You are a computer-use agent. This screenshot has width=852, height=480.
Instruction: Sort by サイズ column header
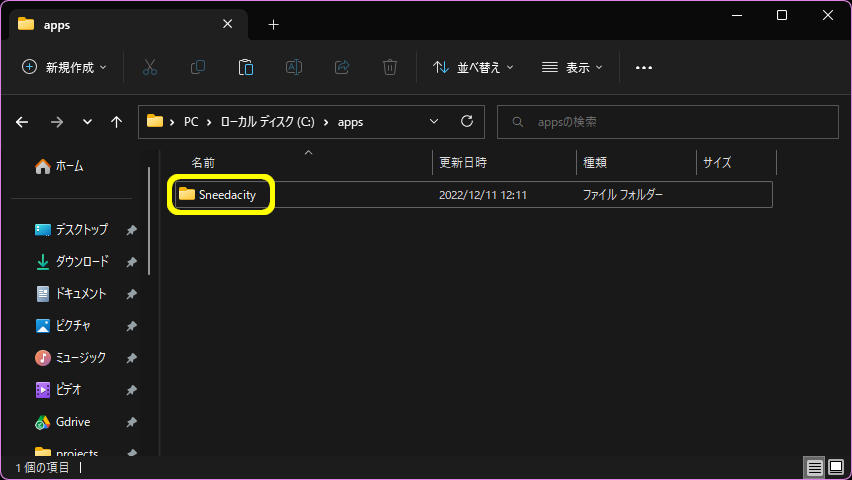pyautogui.click(x=717, y=163)
